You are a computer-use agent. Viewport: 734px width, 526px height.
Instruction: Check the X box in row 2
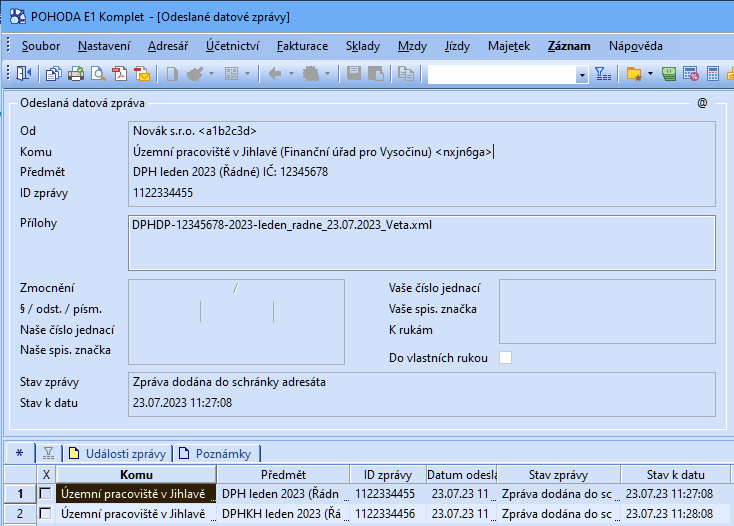45,513
